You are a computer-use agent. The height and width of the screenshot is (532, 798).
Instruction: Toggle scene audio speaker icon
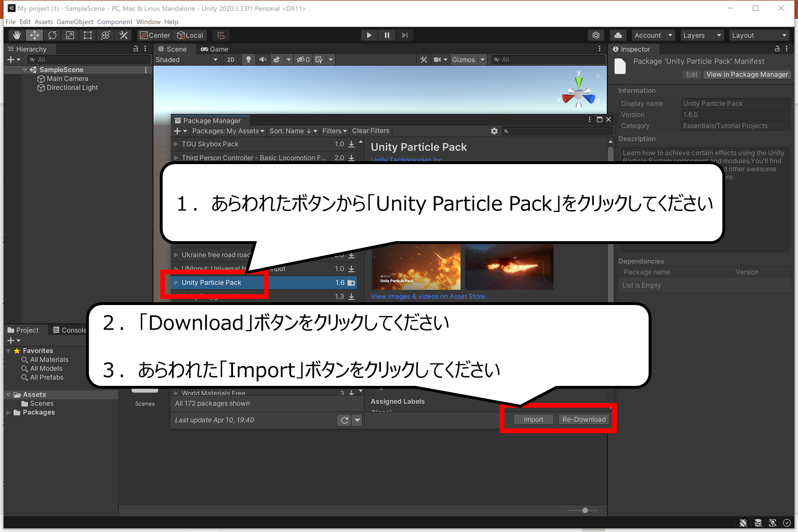coord(263,60)
